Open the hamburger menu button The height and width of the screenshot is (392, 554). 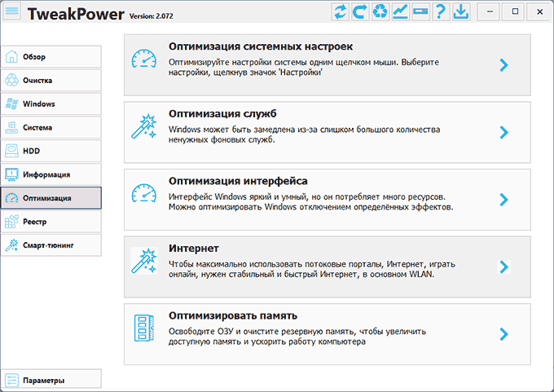tap(11, 11)
